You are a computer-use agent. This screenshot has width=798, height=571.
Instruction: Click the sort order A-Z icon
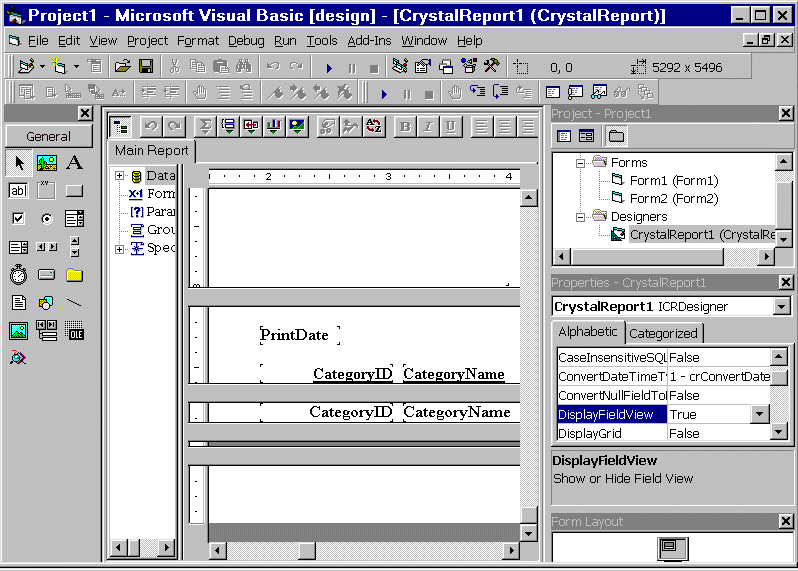[x=374, y=126]
